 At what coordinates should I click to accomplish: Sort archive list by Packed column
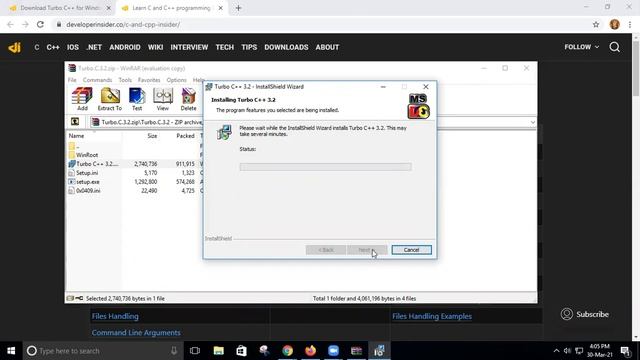tap(185, 136)
